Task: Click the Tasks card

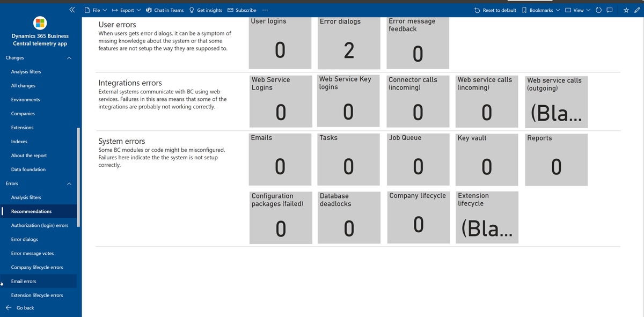Action: click(x=349, y=159)
